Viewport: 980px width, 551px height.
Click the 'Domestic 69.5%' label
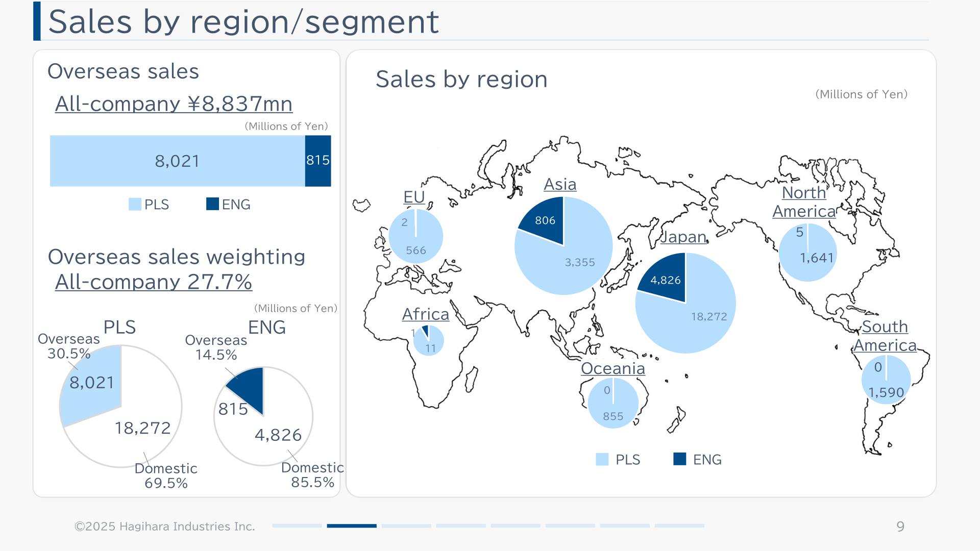(166, 476)
